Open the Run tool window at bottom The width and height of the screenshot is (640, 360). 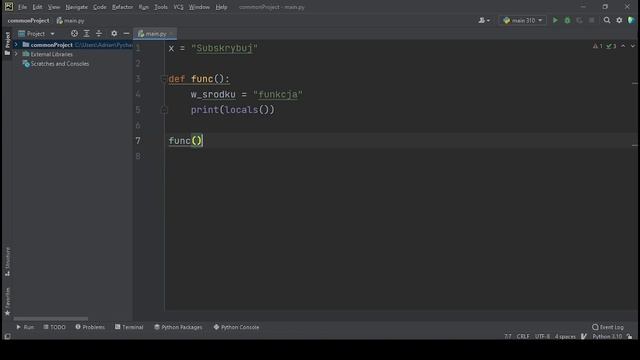[25, 327]
